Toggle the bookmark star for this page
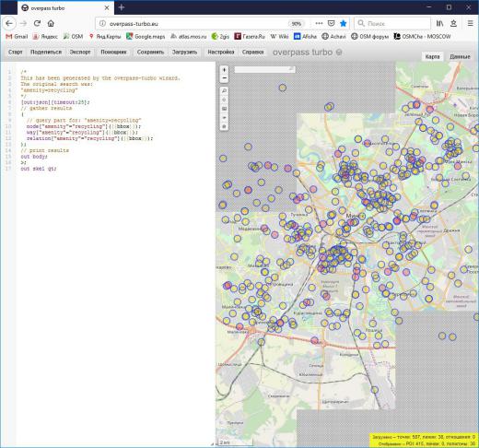 344,23
